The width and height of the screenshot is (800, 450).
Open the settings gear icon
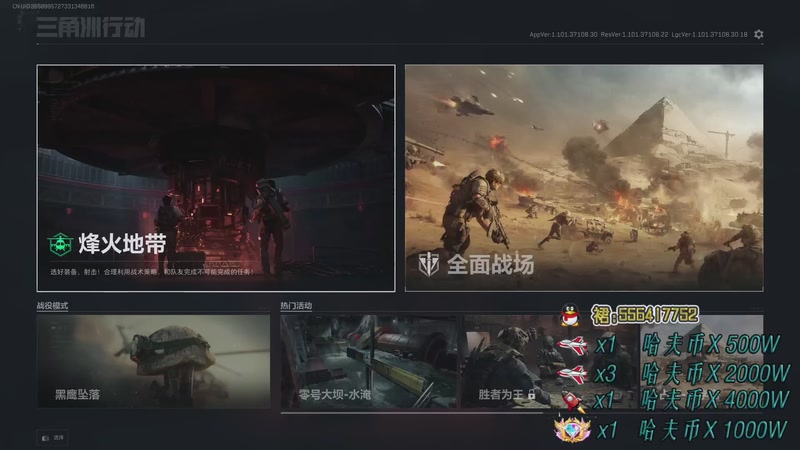click(759, 34)
